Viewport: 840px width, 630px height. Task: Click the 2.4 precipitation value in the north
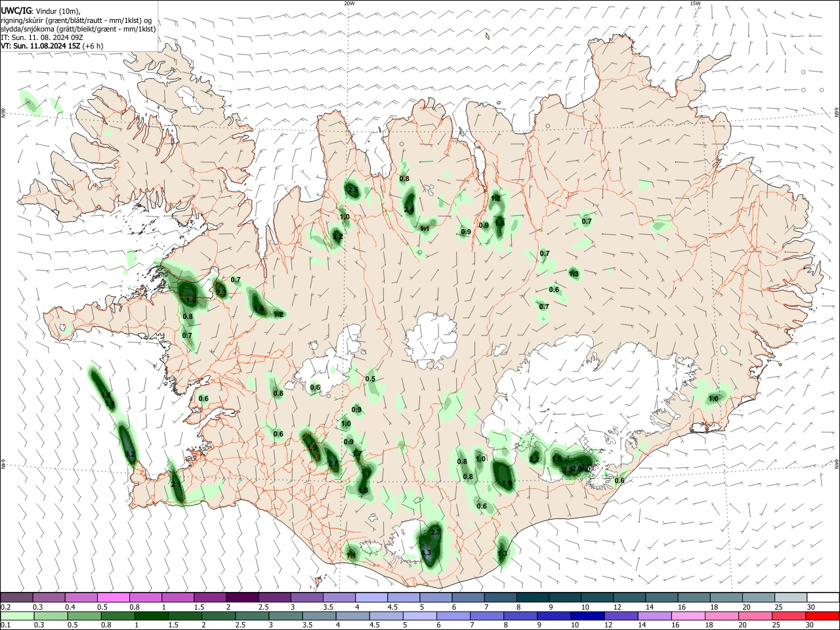[x=409, y=210]
